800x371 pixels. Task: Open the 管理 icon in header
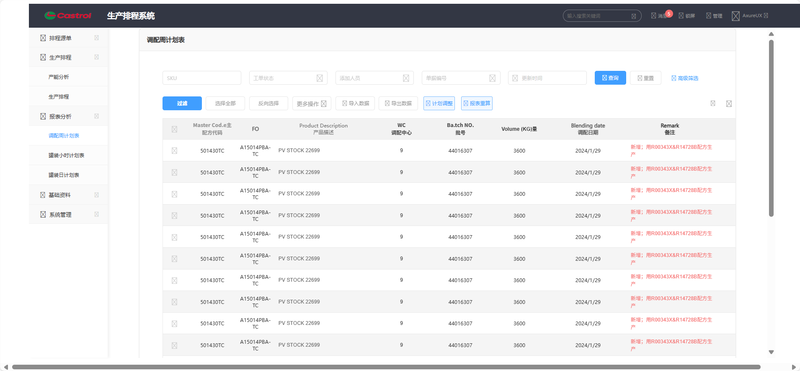coord(709,16)
